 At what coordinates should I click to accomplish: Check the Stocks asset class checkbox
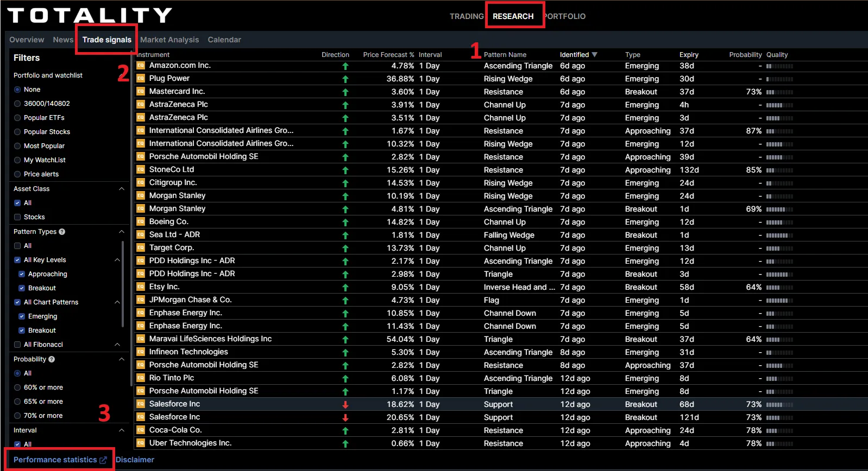click(x=17, y=217)
